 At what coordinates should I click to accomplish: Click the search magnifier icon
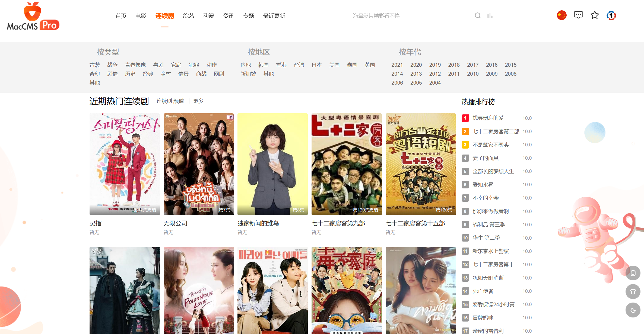[x=478, y=15]
